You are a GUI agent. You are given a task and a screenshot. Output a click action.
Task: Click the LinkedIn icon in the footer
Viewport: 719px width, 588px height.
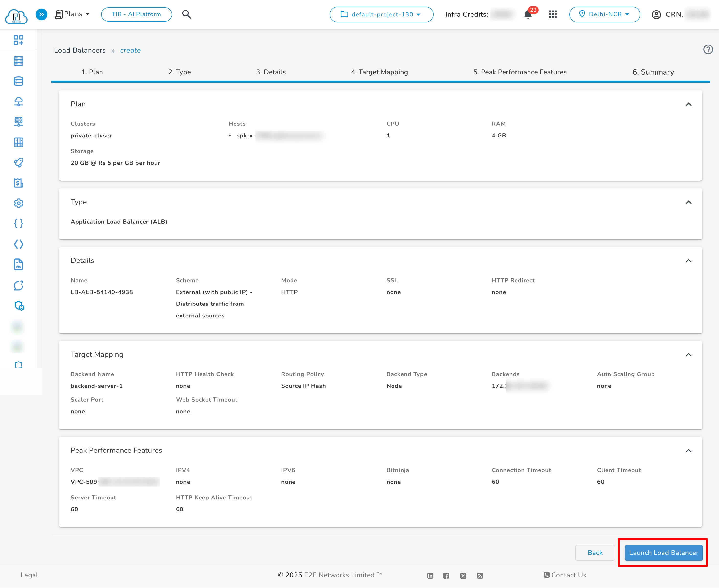pos(430,576)
